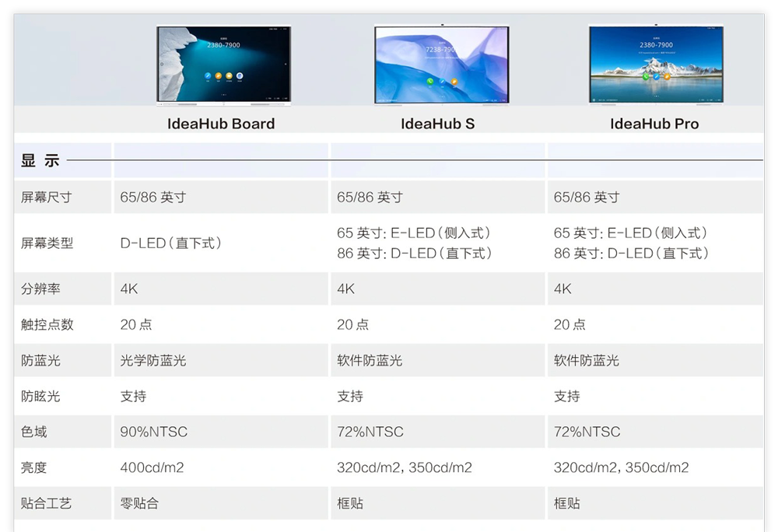Select 框贴 in the IdeaHub S column
The width and height of the screenshot is (778, 532).
pos(350,503)
